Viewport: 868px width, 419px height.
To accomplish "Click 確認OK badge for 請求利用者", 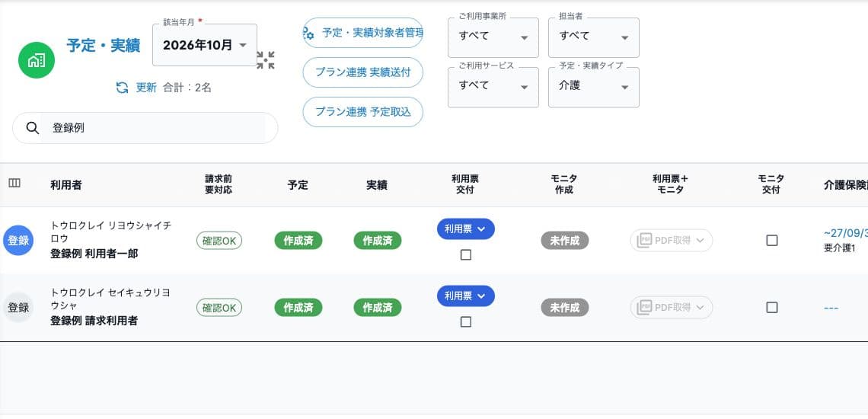I will (219, 308).
